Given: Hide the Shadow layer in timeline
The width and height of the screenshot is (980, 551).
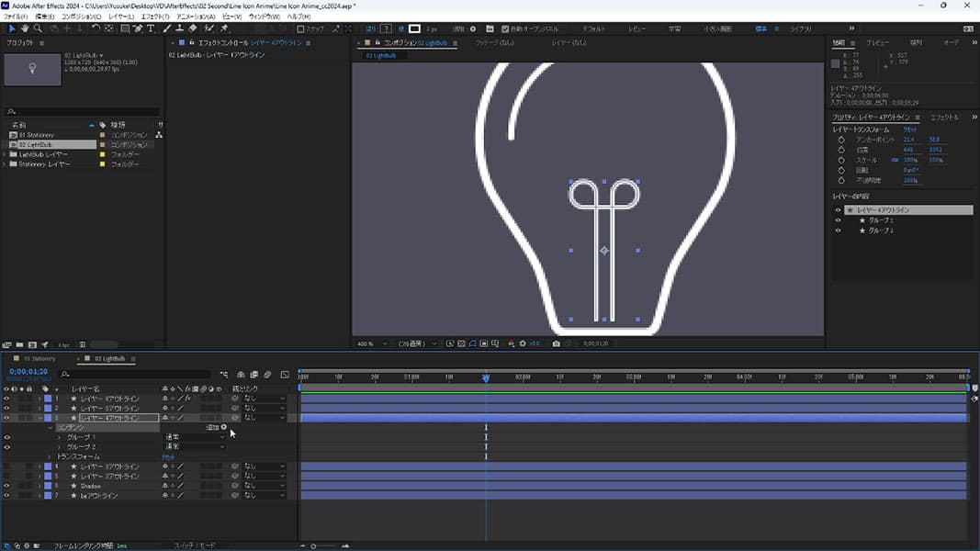Looking at the screenshot, I should [6, 486].
